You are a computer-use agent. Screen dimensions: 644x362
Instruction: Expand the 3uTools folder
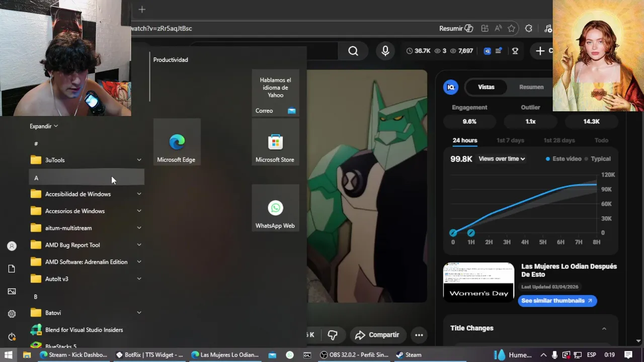click(x=87, y=160)
